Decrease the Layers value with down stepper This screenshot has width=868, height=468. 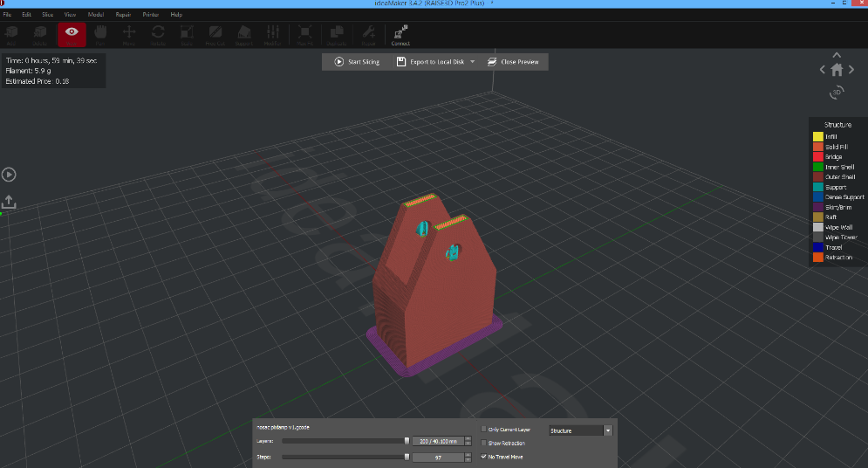click(468, 444)
